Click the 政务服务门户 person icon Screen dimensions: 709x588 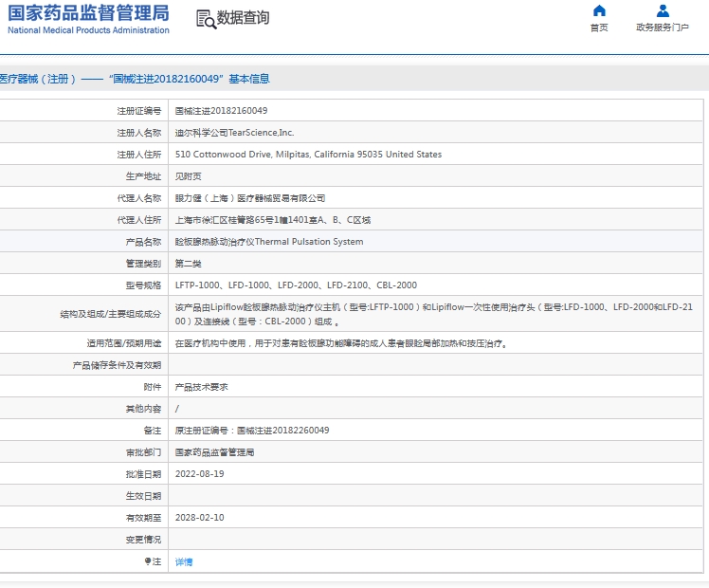(x=663, y=11)
